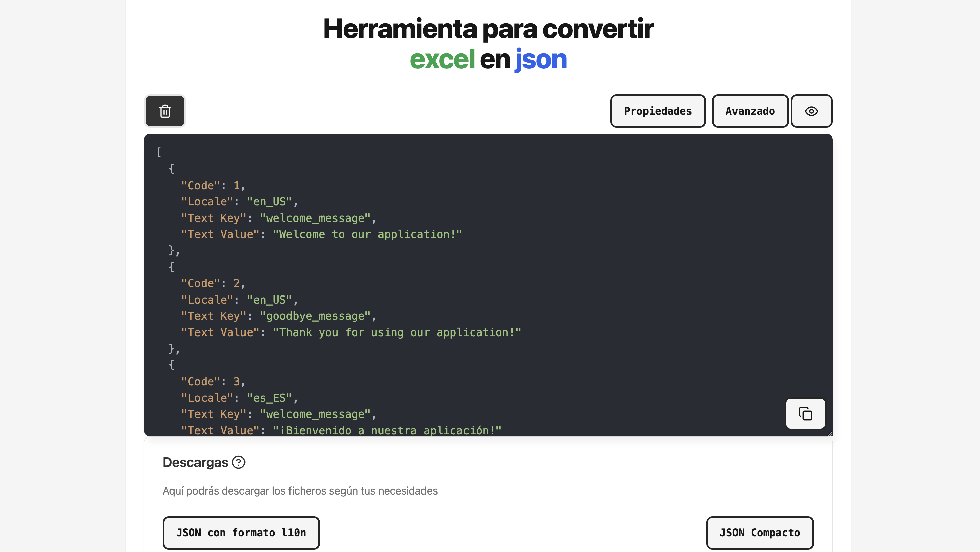Download the JSON Compacto file
The height and width of the screenshot is (552, 980).
(759, 533)
